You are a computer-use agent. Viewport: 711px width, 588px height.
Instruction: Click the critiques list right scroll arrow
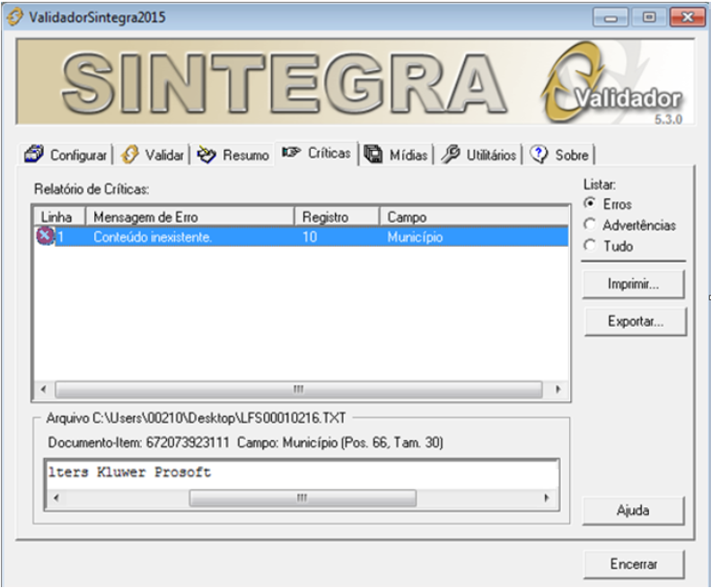point(558,390)
